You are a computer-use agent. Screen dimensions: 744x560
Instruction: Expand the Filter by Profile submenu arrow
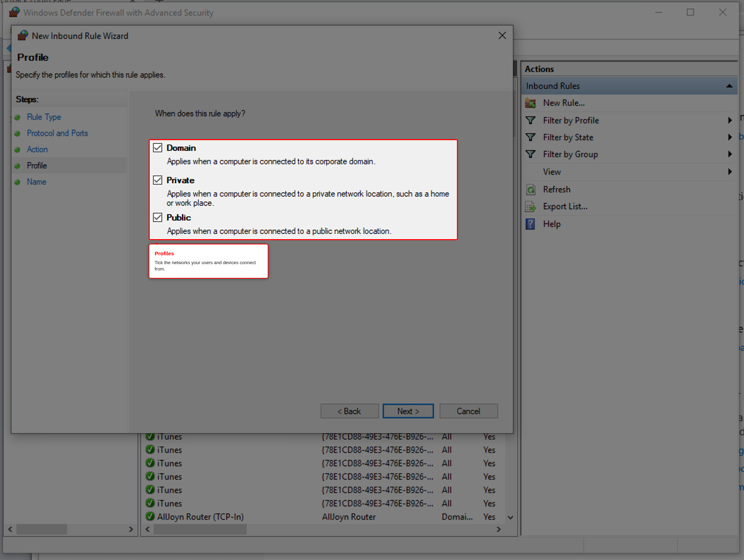[730, 120]
